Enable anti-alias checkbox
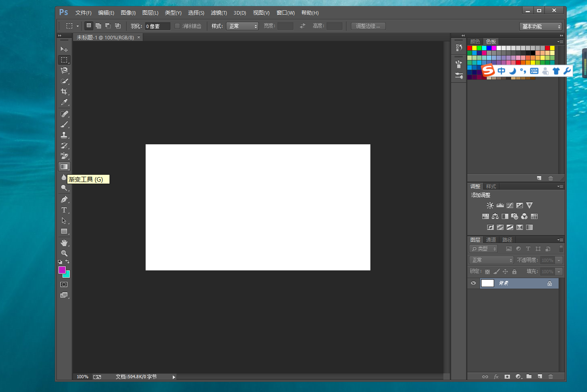The image size is (587, 392). (177, 26)
